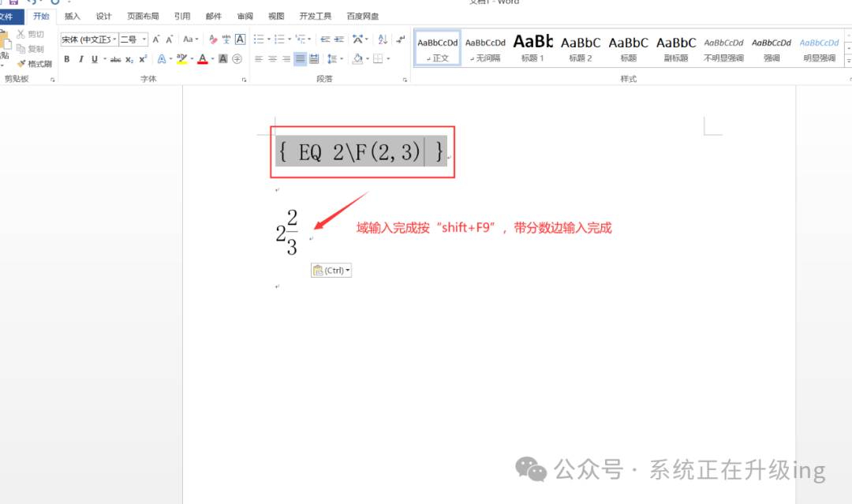The width and height of the screenshot is (852, 504).
Task: Open the 开发工具 (Developer) tab
Action: click(315, 17)
